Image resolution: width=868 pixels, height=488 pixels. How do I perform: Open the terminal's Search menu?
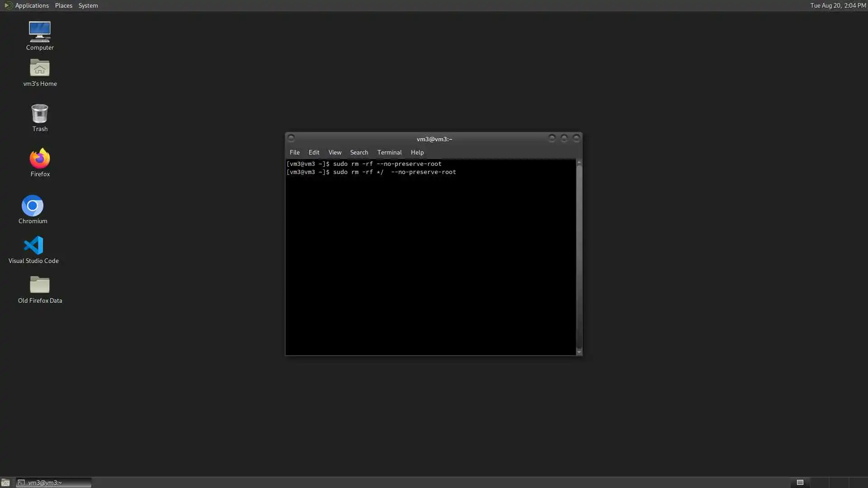[359, 152]
